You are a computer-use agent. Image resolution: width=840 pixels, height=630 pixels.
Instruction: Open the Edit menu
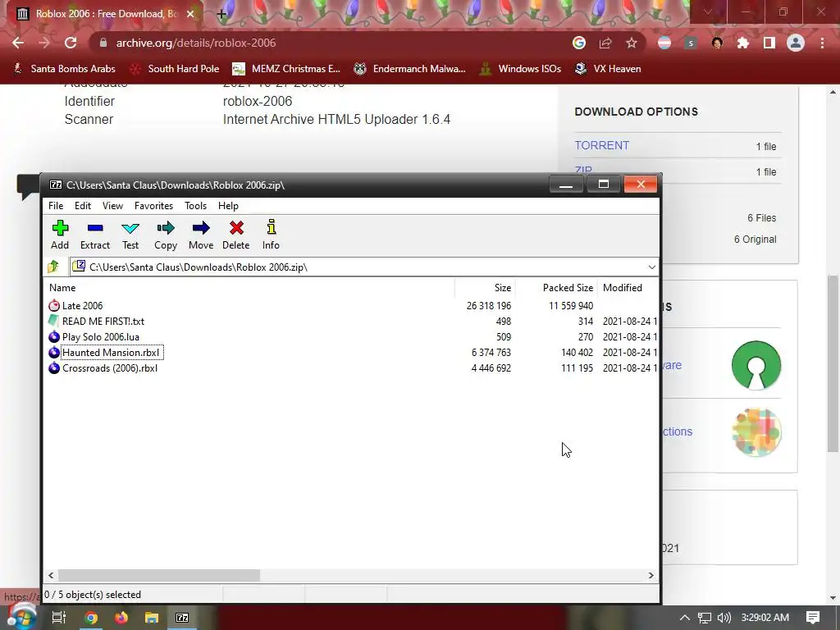tap(83, 206)
